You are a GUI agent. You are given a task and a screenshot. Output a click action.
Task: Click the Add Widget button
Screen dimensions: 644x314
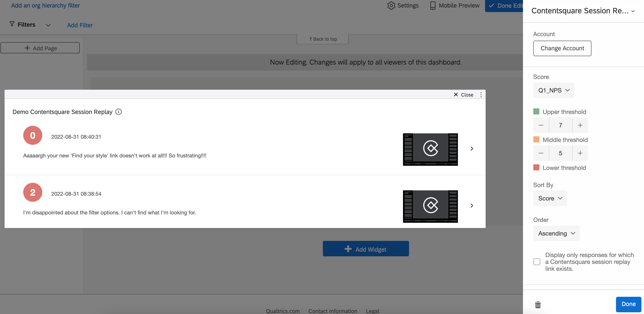tap(366, 249)
